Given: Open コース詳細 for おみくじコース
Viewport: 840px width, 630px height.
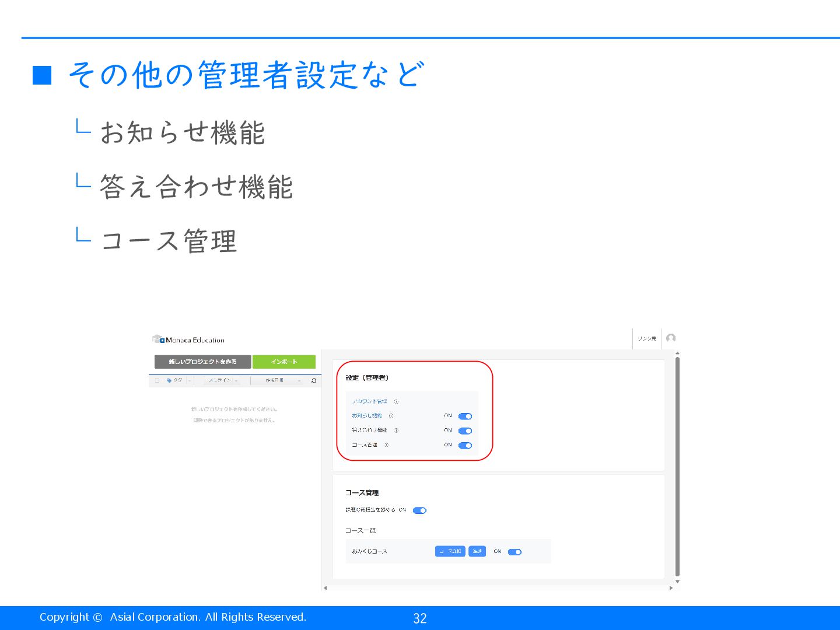Looking at the screenshot, I should pos(450,551).
